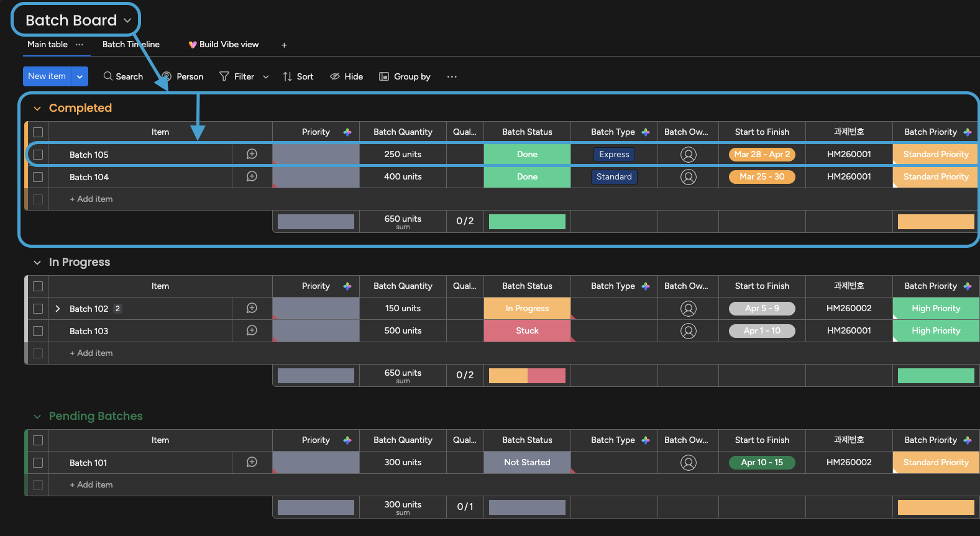Open conversation bubble icon for Batch 105
The height and width of the screenshot is (536, 980).
click(252, 154)
